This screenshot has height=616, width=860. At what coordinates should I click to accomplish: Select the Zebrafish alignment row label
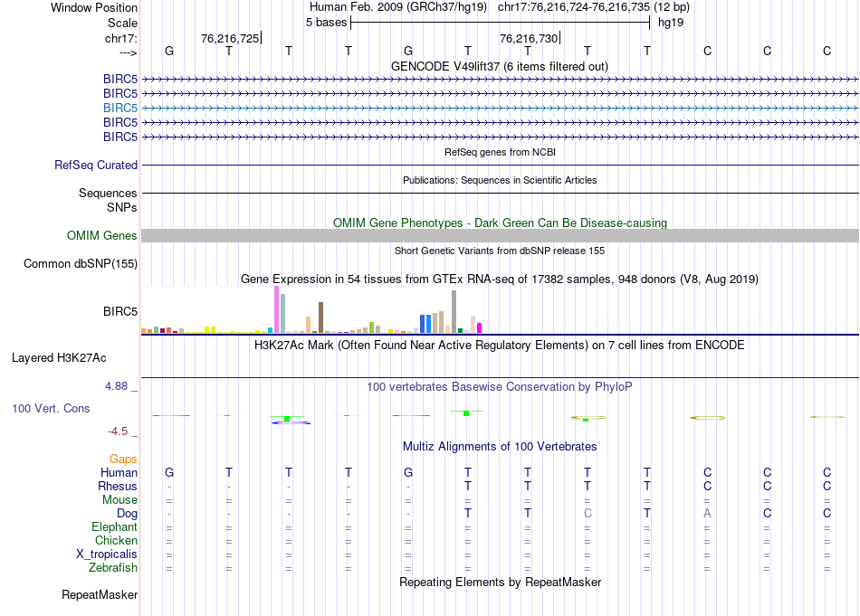point(113,568)
